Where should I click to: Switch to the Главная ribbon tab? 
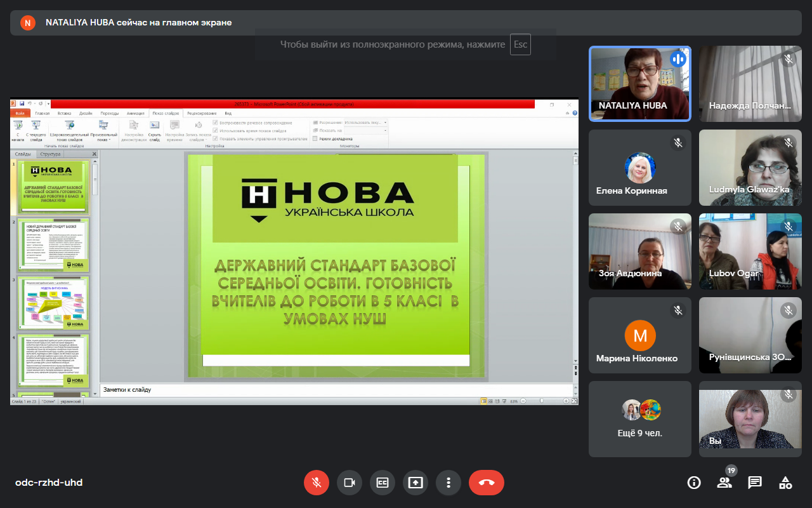[x=43, y=113]
